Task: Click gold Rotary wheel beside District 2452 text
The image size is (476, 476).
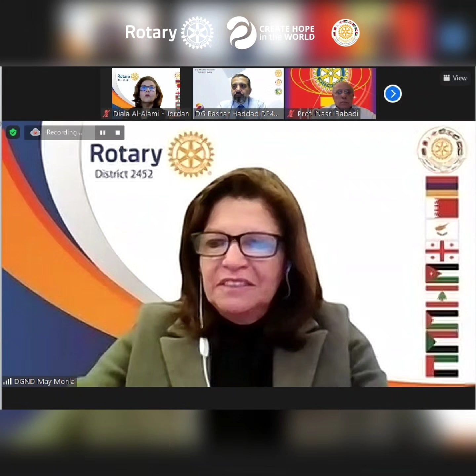Action: click(x=191, y=154)
